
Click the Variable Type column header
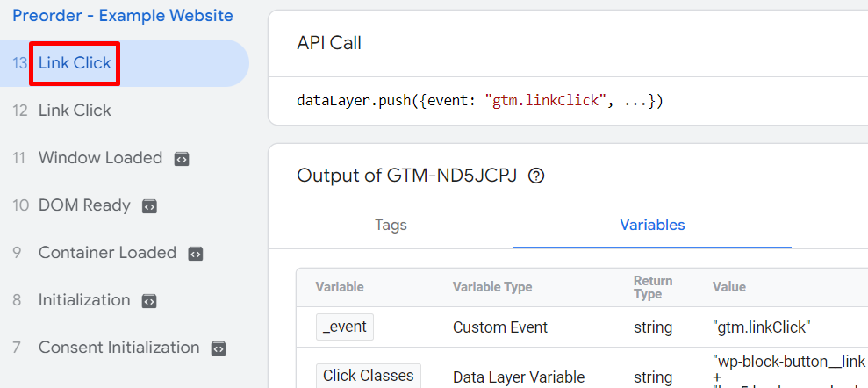coord(491,287)
